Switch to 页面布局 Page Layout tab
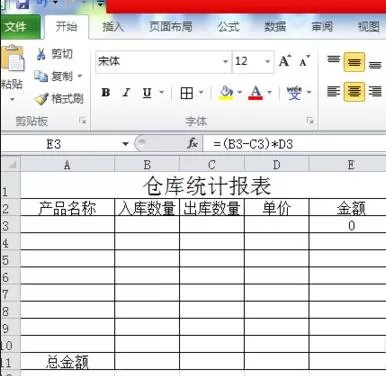 tap(171, 27)
